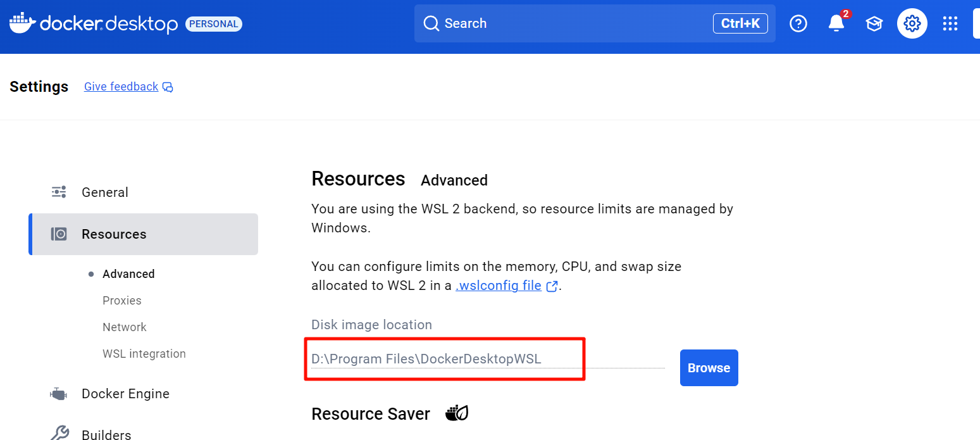Image resolution: width=980 pixels, height=440 pixels.
Task: Click the Resource Saver whale leaf icon
Action: (x=457, y=413)
